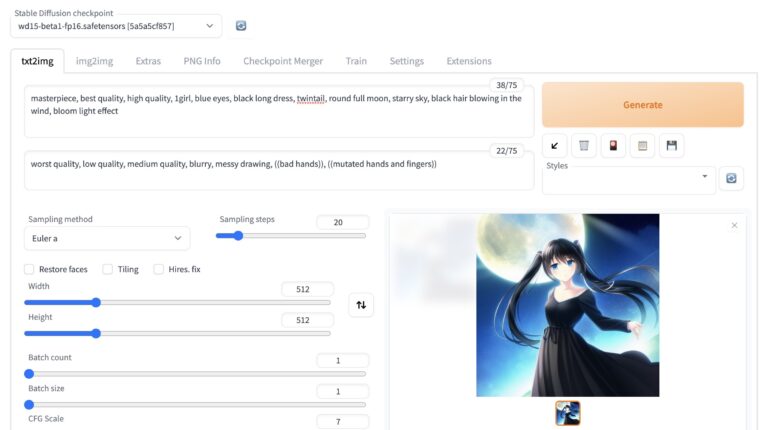Focus the Height number field
This screenshot has width=768, height=430.
click(307, 320)
